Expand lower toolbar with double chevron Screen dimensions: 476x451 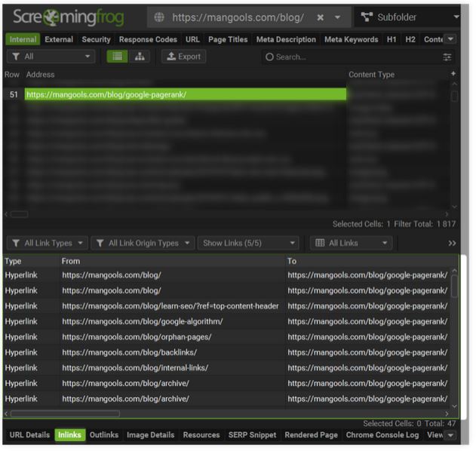coord(452,244)
